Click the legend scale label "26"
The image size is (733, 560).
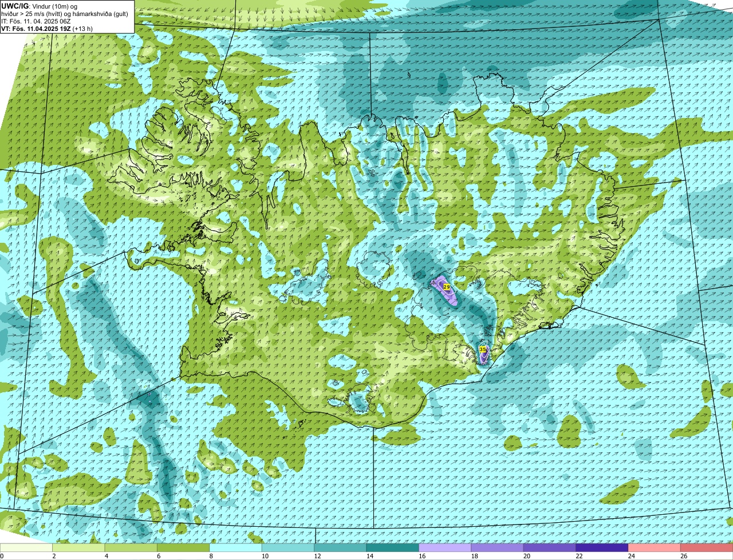coord(683,556)
